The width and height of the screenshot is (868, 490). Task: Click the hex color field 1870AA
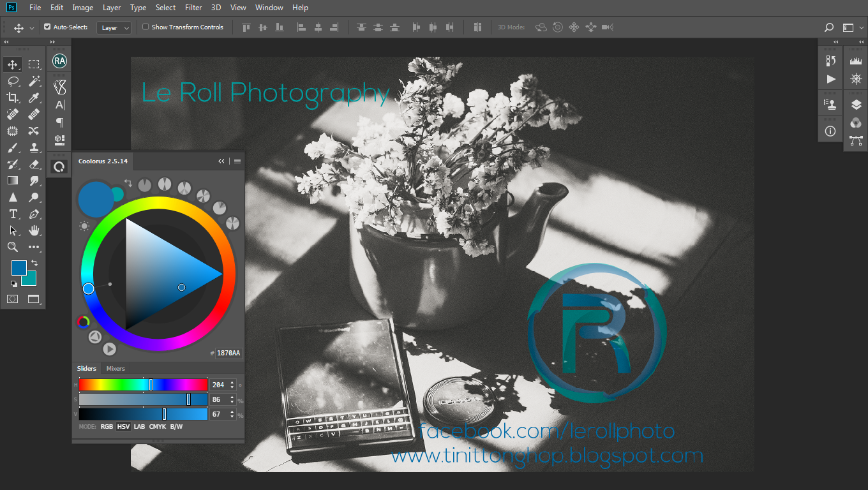click(x=228, y=353)
